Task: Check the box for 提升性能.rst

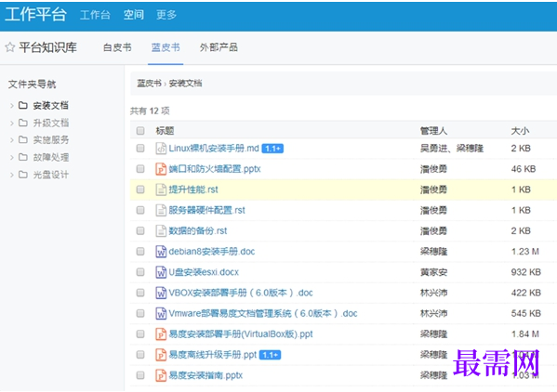Action: (140, 189)
